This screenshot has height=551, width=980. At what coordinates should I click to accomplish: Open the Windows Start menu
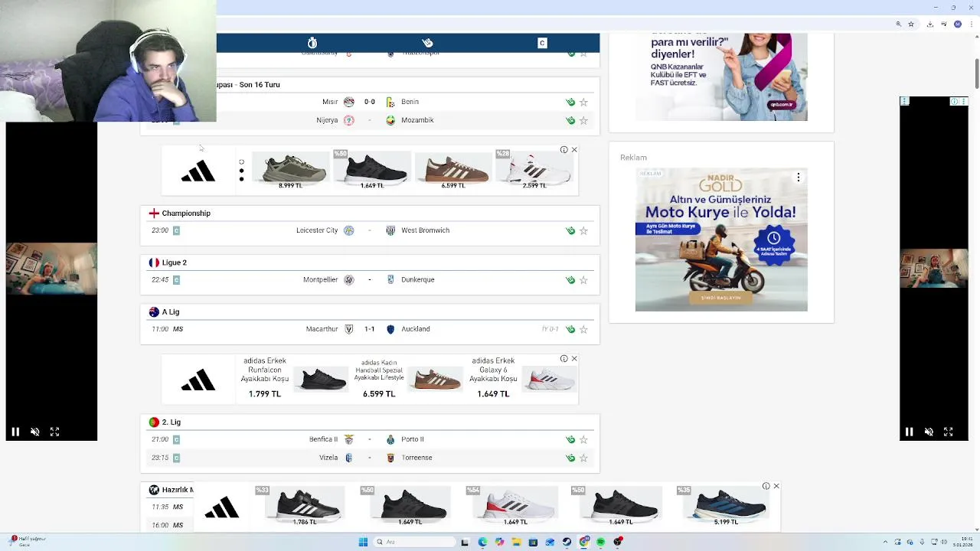(363, 542)
